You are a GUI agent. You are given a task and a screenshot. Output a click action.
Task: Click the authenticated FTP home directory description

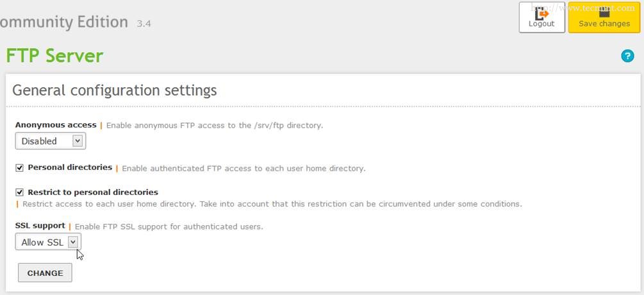[244, 169]
